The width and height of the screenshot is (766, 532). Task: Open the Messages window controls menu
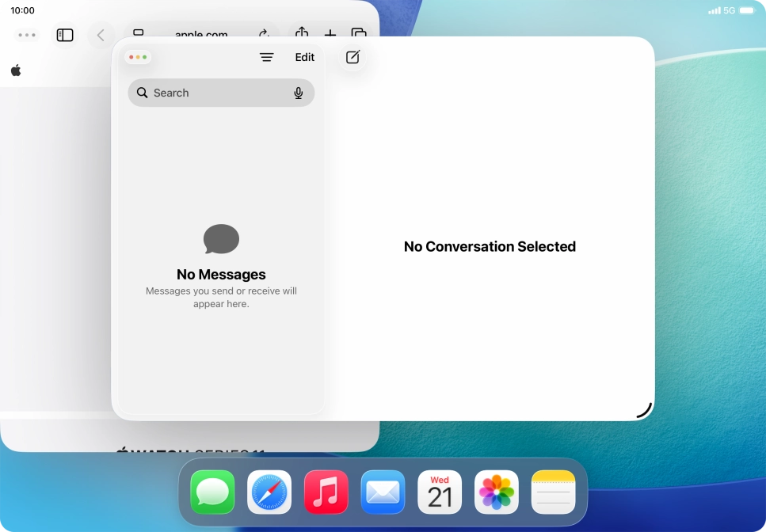[138, 56]
